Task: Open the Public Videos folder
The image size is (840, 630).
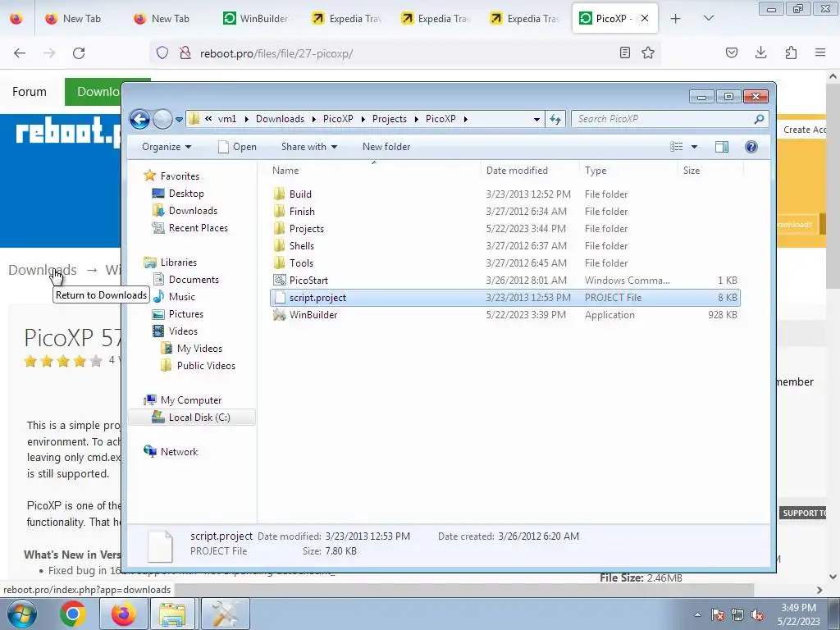Action: pos(206,365)
